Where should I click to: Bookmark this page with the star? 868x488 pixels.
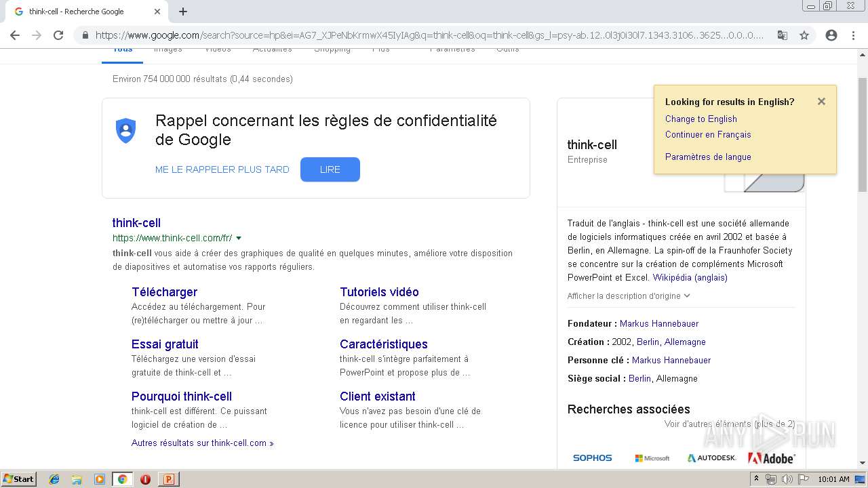[x=804, y=35]
